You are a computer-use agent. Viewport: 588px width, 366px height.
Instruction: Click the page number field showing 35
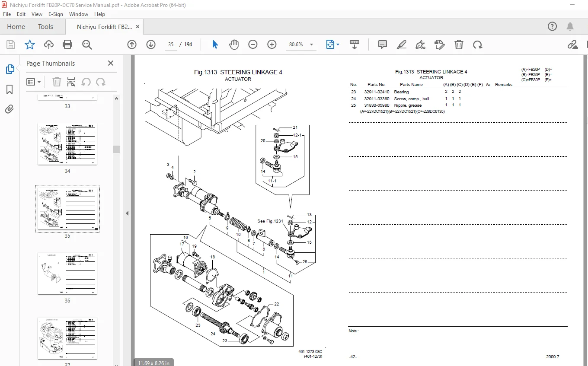coord(171,45)
